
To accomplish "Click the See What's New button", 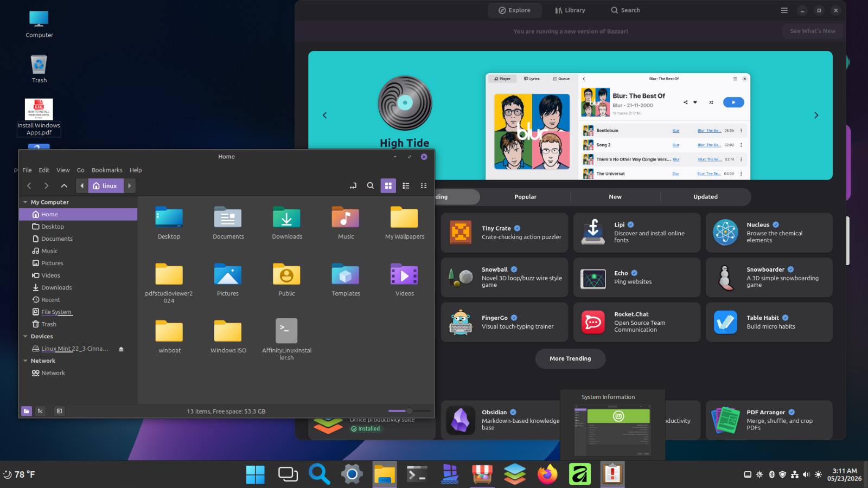I will (x=813, y=31).
